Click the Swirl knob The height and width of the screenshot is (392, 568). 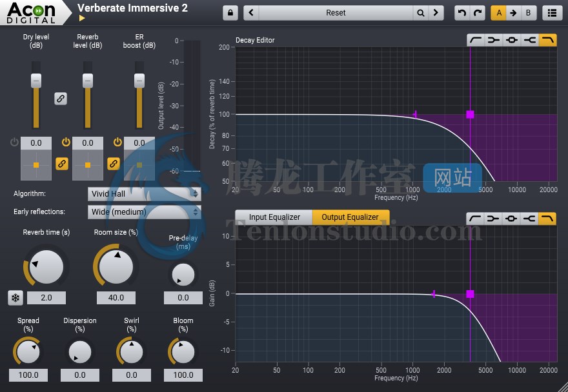(132, 351)
